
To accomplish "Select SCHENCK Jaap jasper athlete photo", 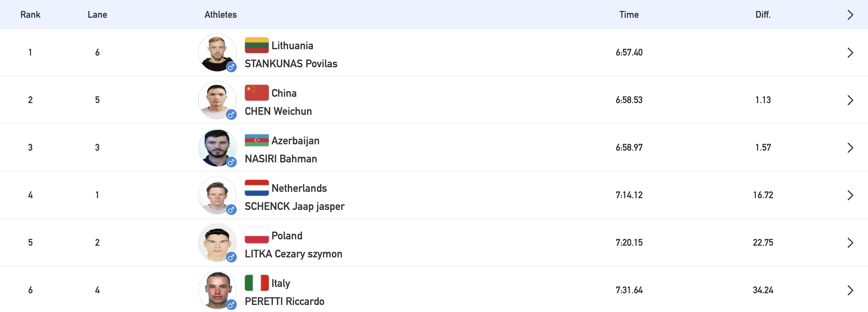I will pyautogui.click(x=217, y=195).
